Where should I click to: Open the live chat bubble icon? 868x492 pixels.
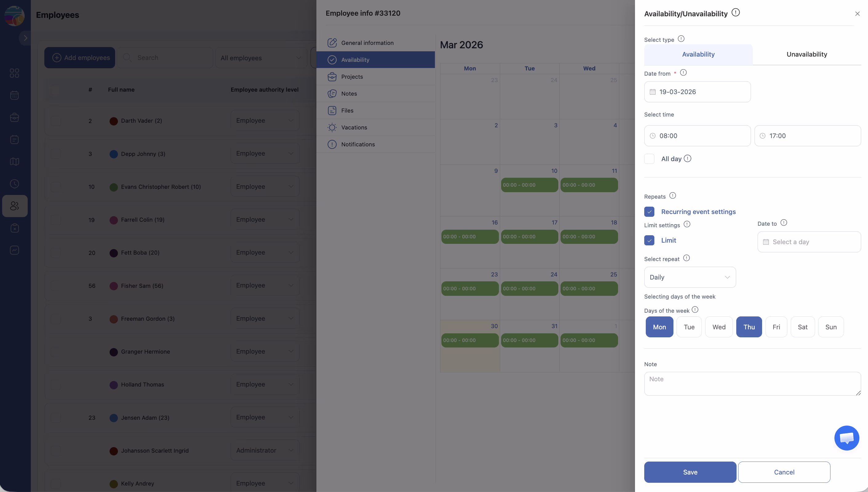point(846,438)
